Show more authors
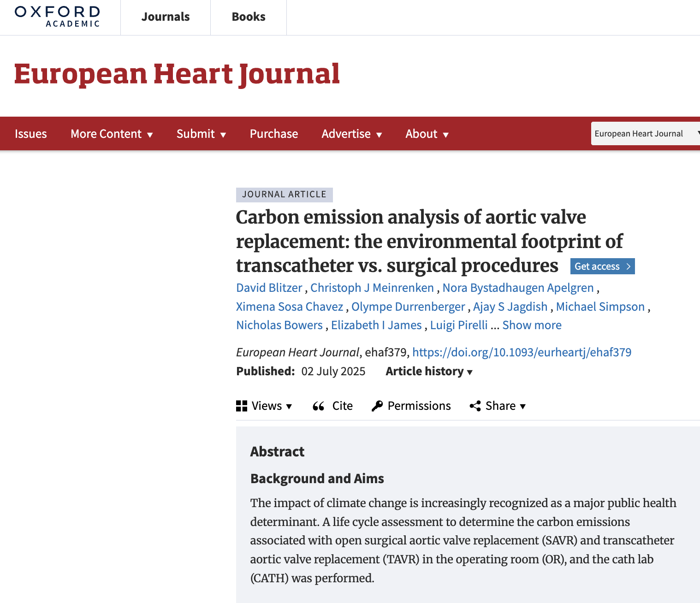The width and height of the screenshot is (700, 603). [532, 325]
